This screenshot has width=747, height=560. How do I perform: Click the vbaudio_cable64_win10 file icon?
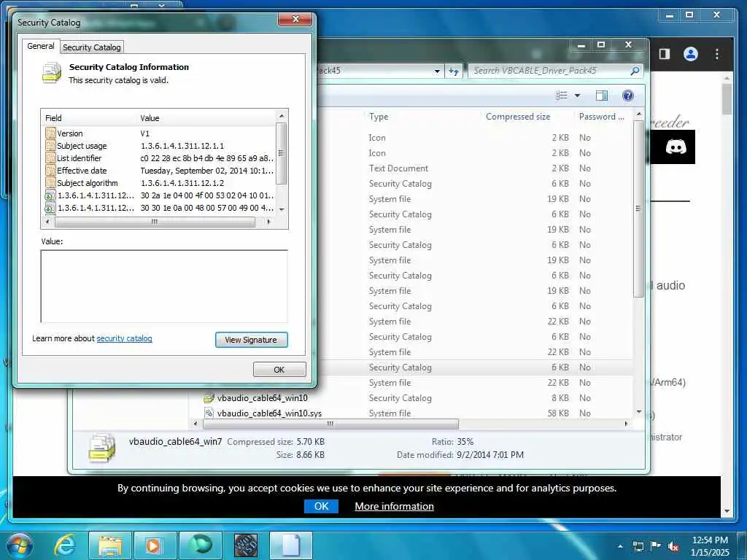(x=209, y=398)
